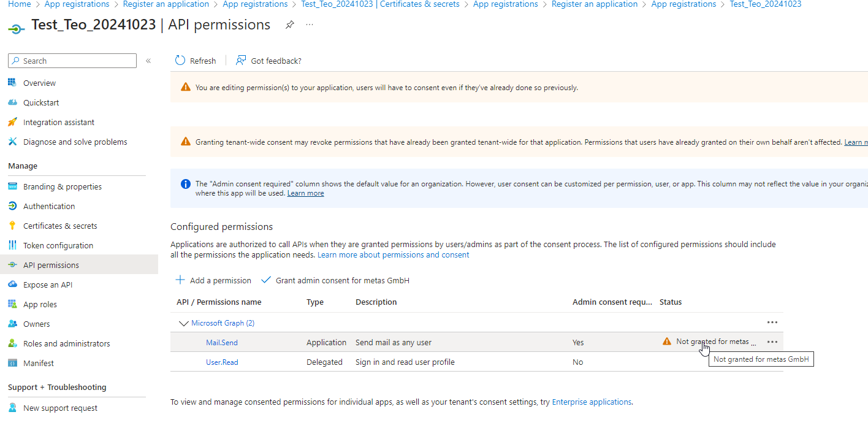
Task: Click the Refresh button
Action: [196, 61]
